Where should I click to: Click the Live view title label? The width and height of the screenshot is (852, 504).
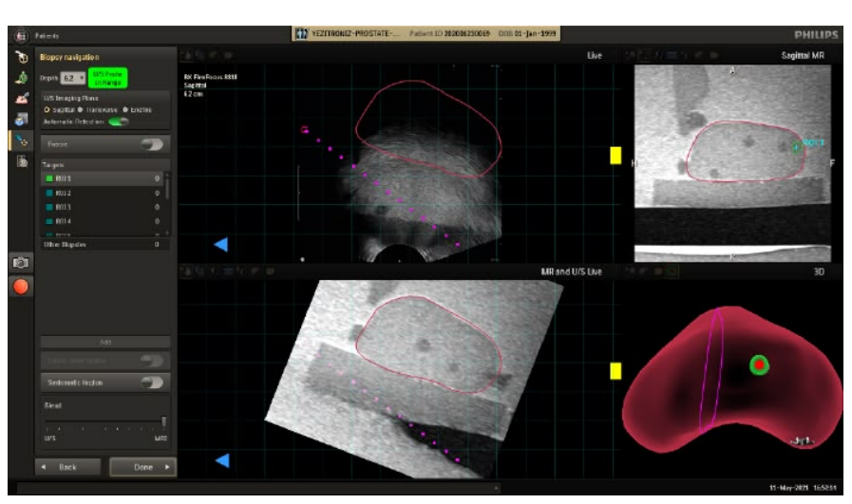tap(595, 55)
